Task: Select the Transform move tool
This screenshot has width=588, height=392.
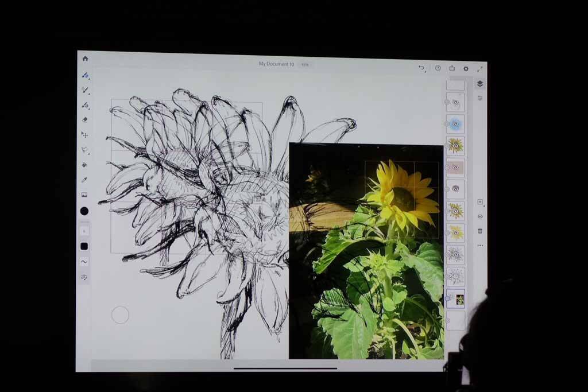Action: 85,135
